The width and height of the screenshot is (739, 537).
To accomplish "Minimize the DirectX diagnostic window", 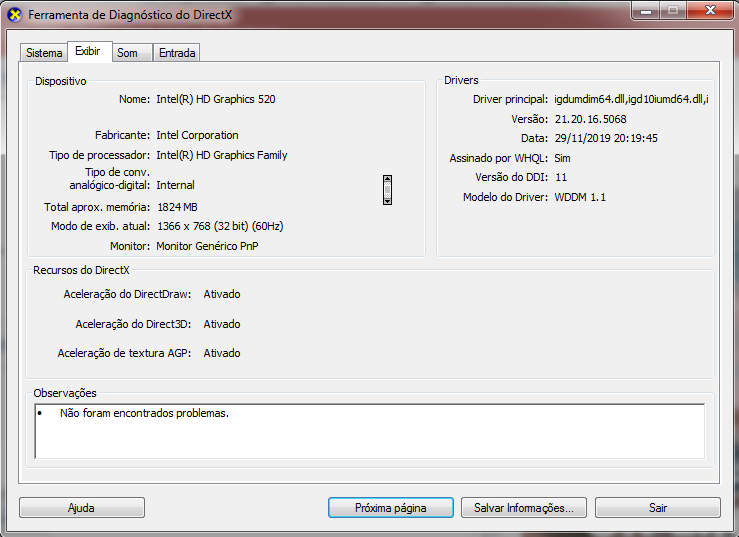I will 646,11.
